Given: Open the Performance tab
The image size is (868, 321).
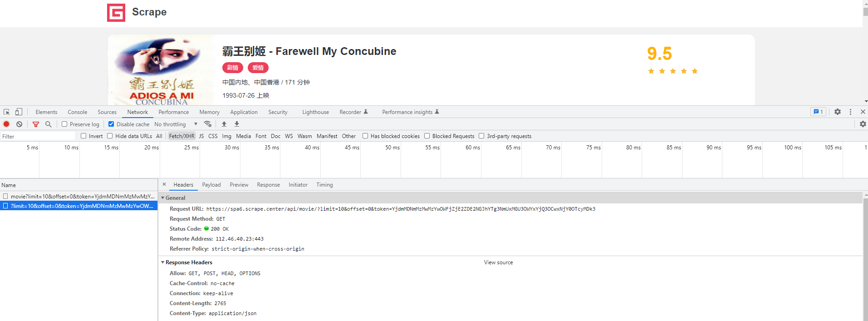Looking at the screenshot, I should coord(174,112).
